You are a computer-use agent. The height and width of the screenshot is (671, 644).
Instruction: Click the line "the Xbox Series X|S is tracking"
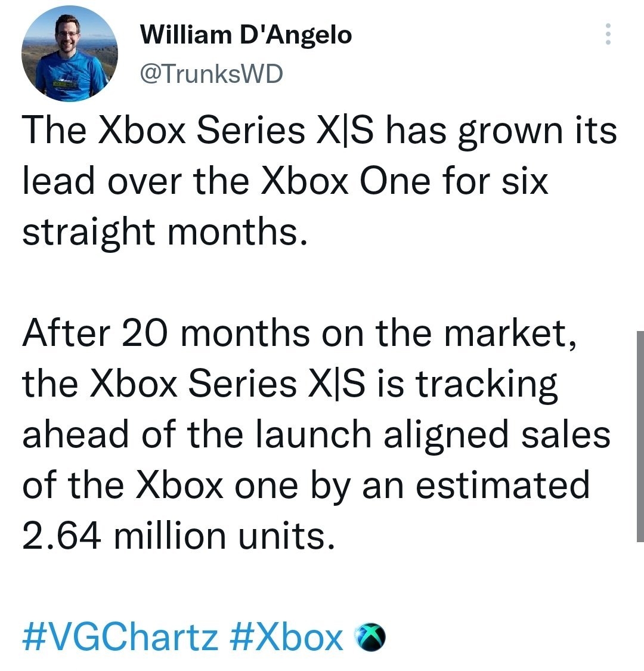pos(290,384)
